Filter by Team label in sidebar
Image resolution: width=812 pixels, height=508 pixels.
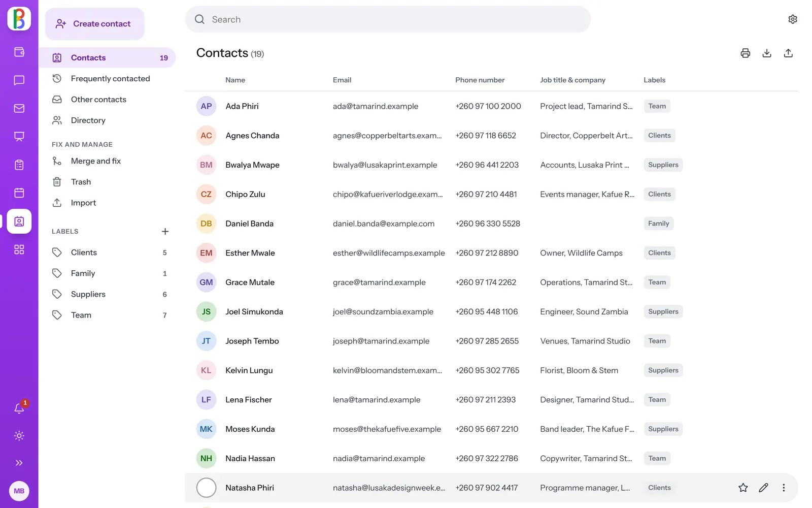(x=107, y=315)
